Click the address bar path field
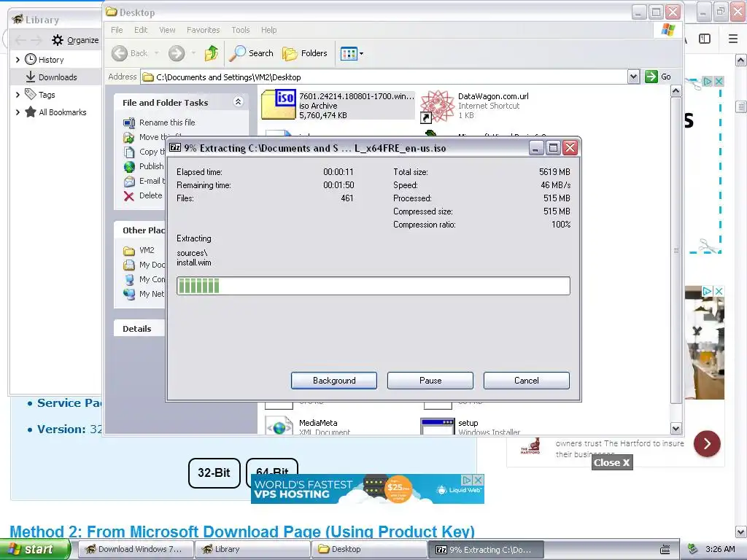The height and width of the screenshot is (560, 747). tap(384, 77)
